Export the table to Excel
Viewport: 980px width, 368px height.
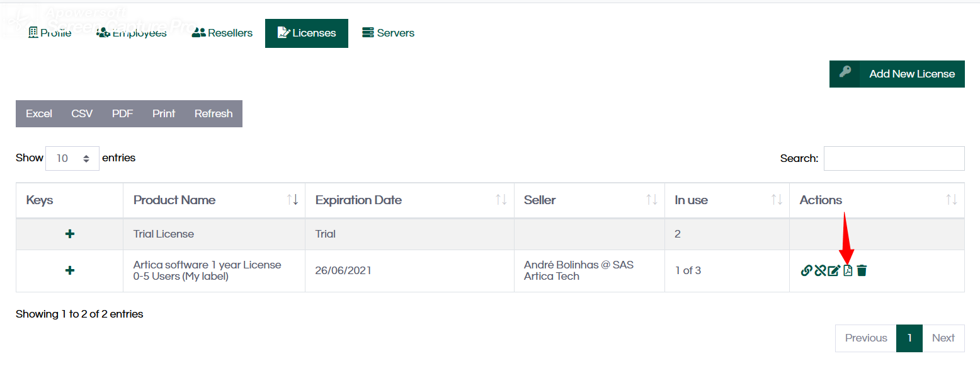pos(39,113)
